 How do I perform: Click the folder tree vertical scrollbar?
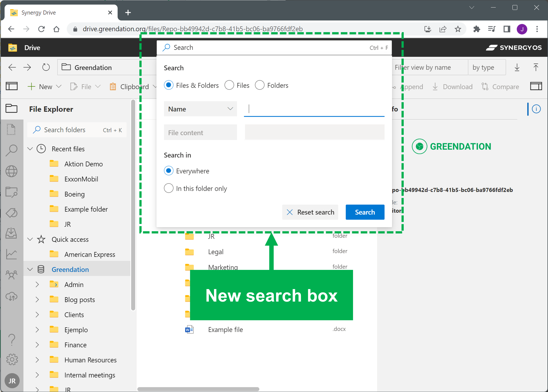click(x=133, y=205)
